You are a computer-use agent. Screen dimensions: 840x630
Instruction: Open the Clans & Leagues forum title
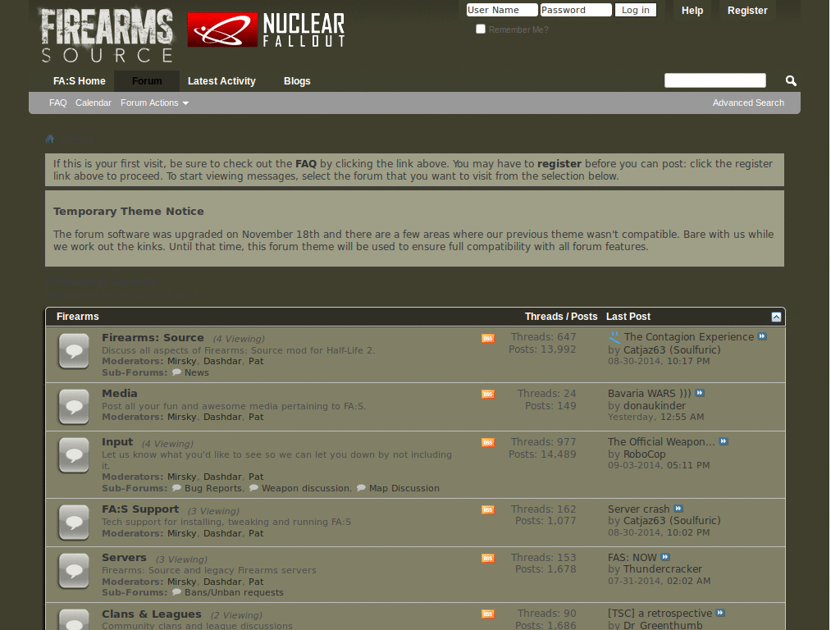(152, 614)
